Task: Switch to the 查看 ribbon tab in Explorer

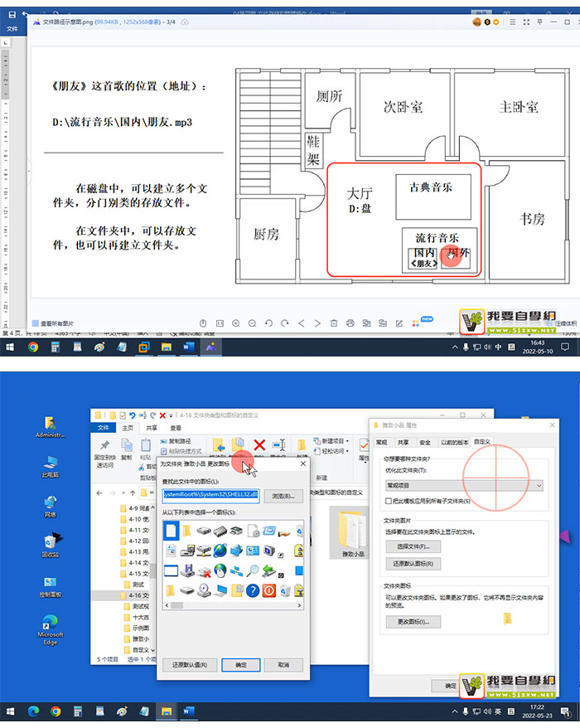Action: 176,428
